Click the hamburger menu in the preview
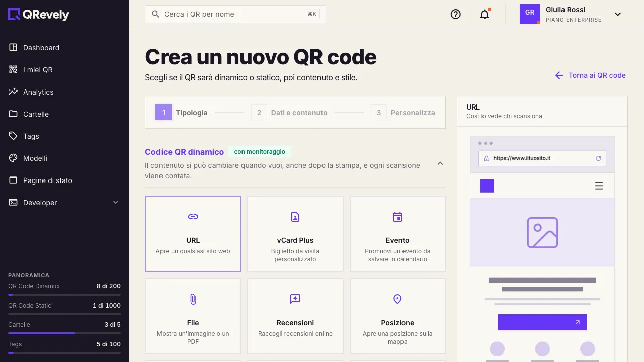Viewport: 644px width, 362px height. point(599,186)
